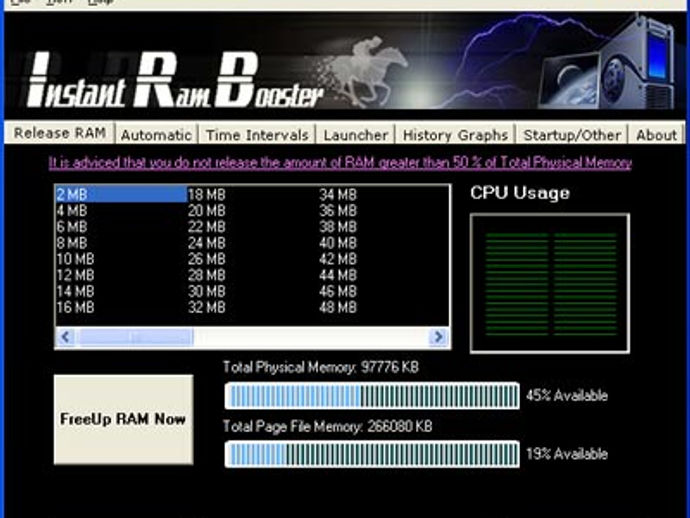Open the Time Intervals tab

coord(257,135)
